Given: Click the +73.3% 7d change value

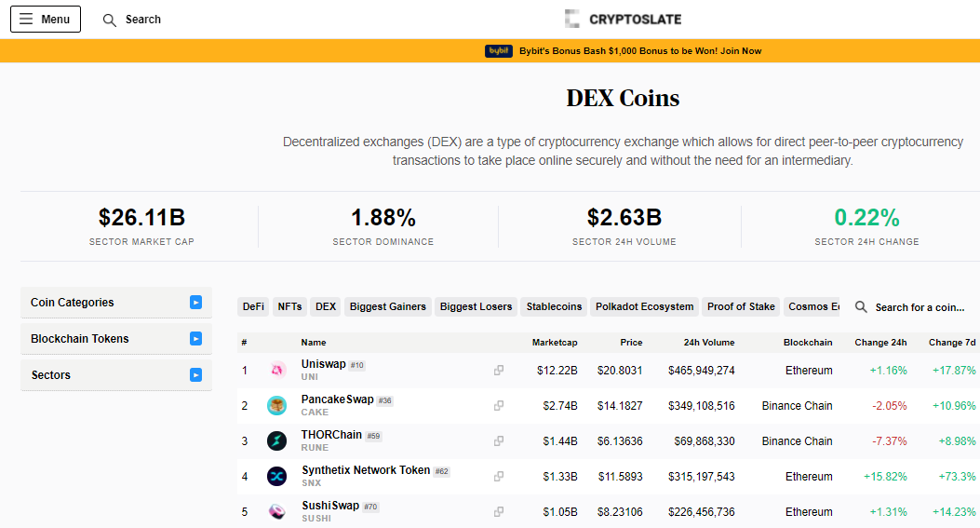Looking at the screenshot, I should pos(957,476).
